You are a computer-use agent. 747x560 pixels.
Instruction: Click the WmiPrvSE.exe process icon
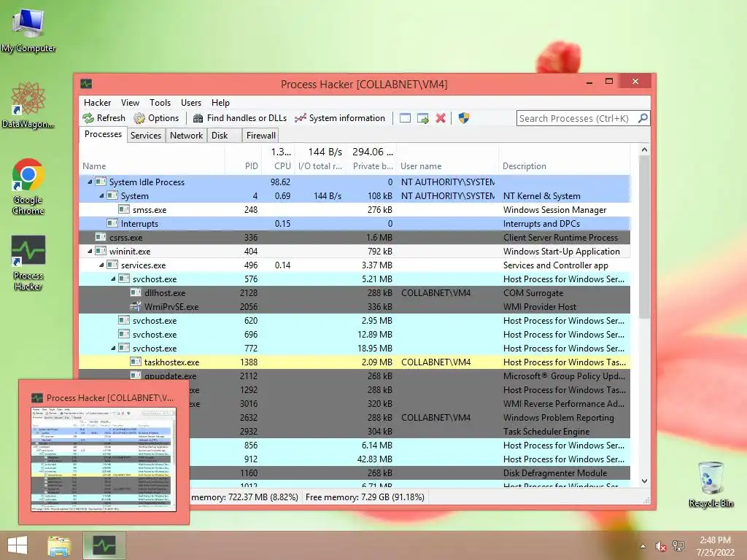(136, 306)
